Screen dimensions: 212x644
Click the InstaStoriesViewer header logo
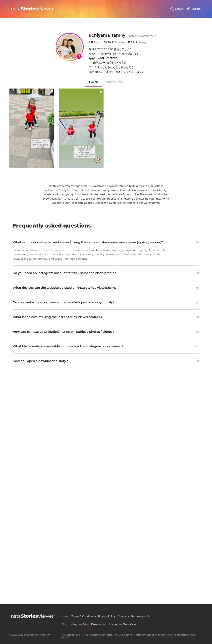pyautogui.click(x=31, y=9)
